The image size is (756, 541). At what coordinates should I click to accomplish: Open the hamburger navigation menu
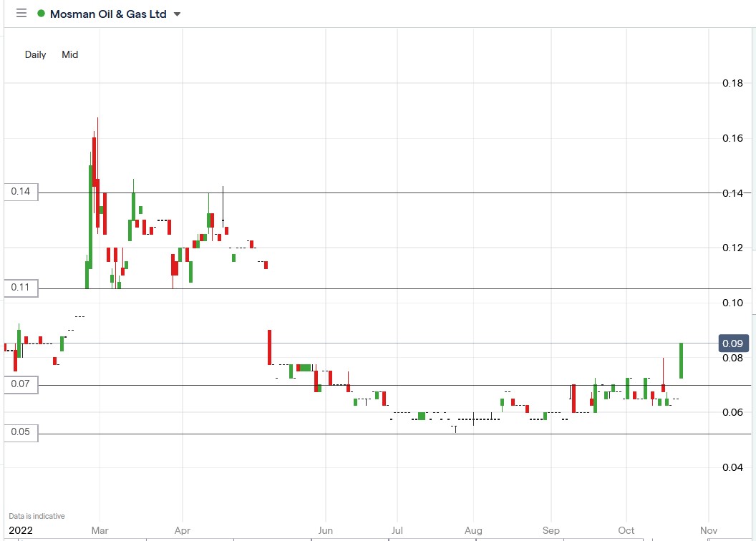pos(21,12)
